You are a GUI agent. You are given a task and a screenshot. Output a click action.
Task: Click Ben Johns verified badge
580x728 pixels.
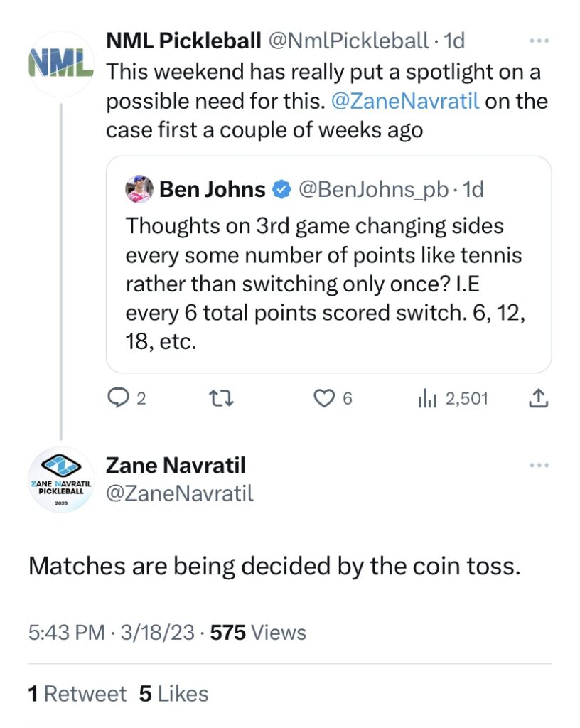tap(281, 190)
